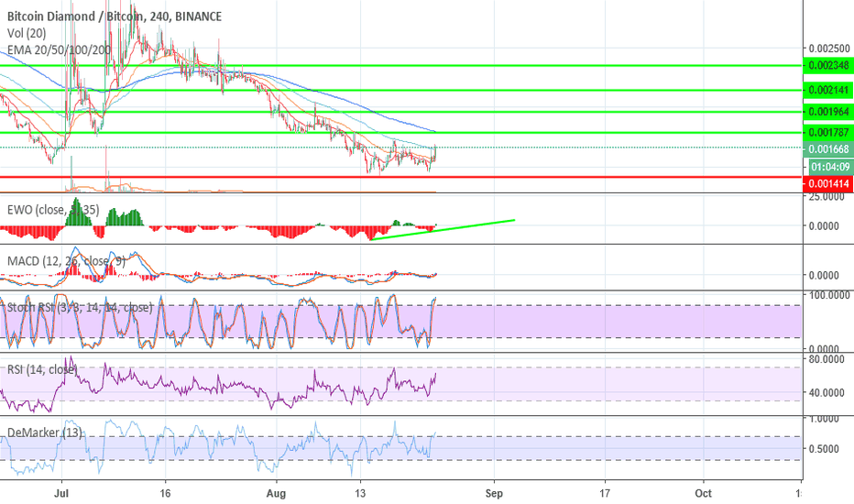Click the countdown timer 01:04:09 label
854x504 pixels.
coord(828,167)
